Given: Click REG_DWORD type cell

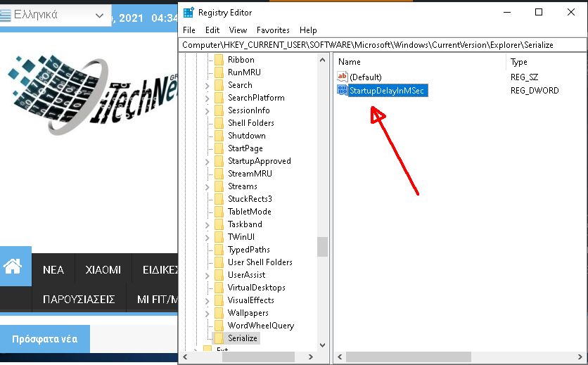Looking at the screenshot, I should pos(535,91).
